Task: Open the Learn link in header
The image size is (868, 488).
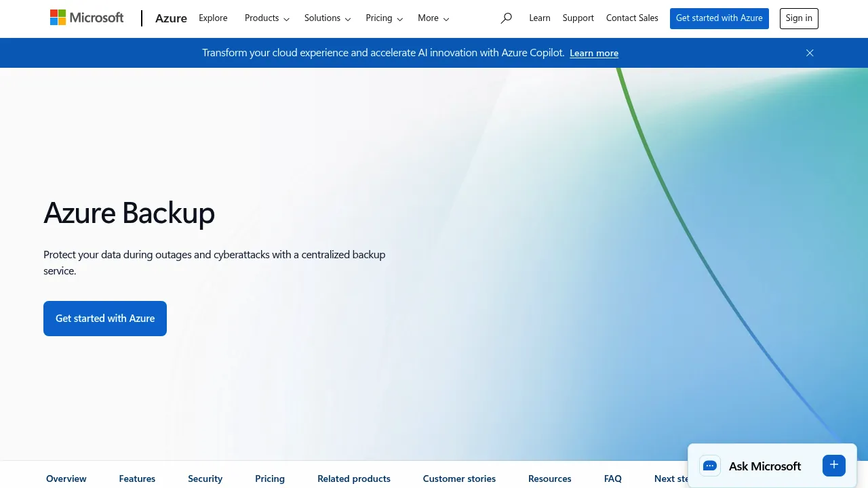Action: [540, 18]
